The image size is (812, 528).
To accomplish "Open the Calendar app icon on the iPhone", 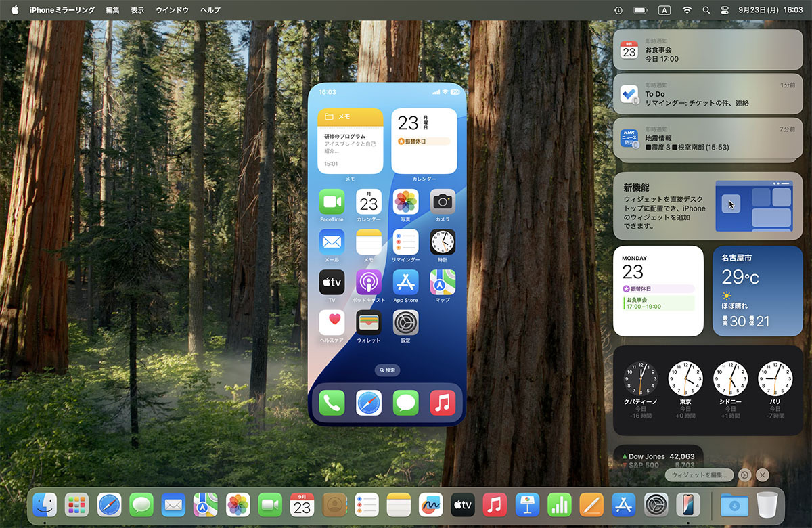I will (369, 202).
